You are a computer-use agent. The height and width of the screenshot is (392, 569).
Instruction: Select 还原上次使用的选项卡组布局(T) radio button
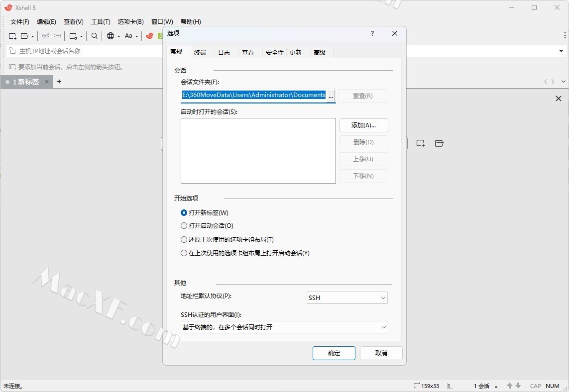[x=184, y=240]
